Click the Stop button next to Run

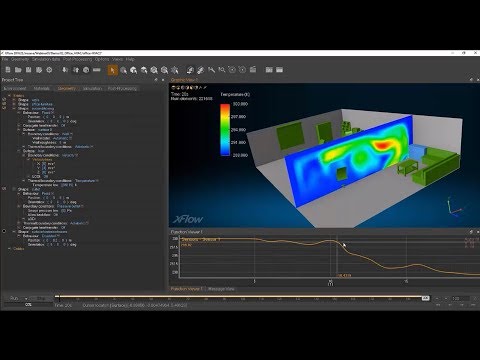(41, 298)
